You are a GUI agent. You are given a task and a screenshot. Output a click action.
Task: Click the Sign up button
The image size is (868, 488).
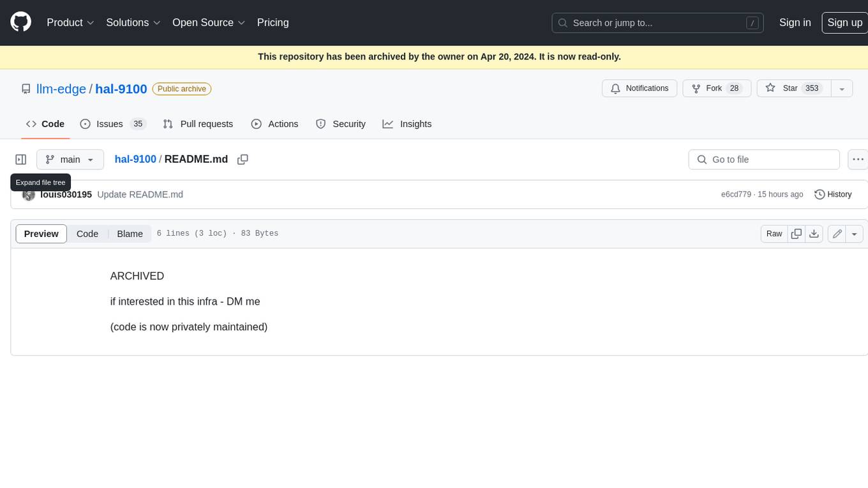click(x=844, y=22)
